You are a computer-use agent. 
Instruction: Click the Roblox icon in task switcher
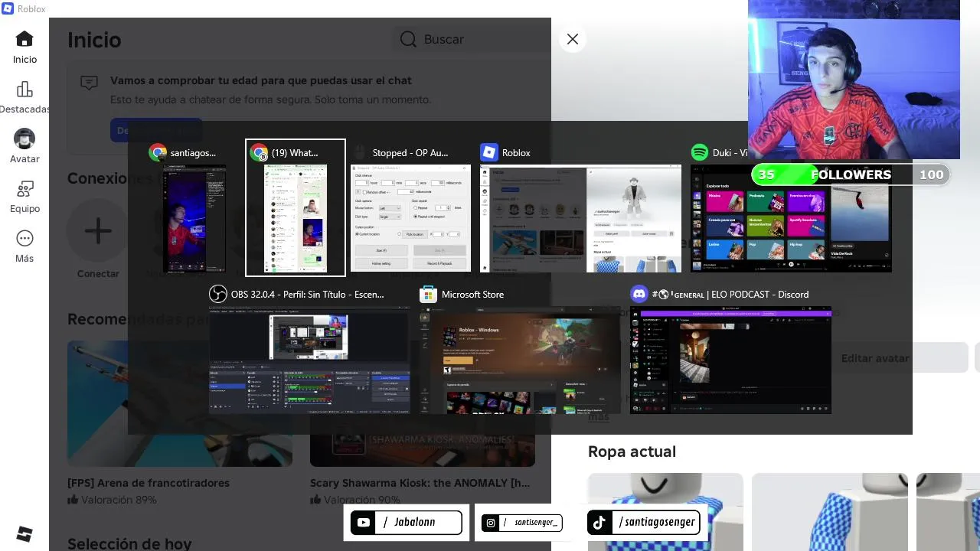(x=488, y=152)
